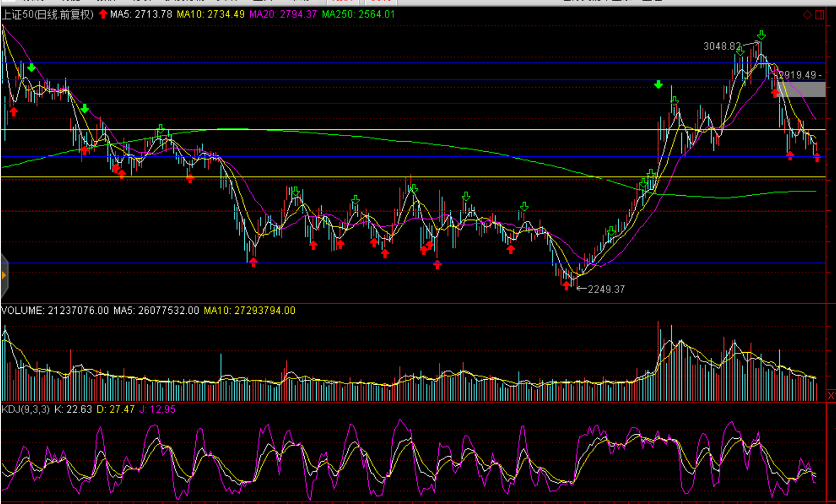836x504 pixels.
Task: Click the red split-panel rectangle icon
Action: pyautogui.click(x=820, y=15)
